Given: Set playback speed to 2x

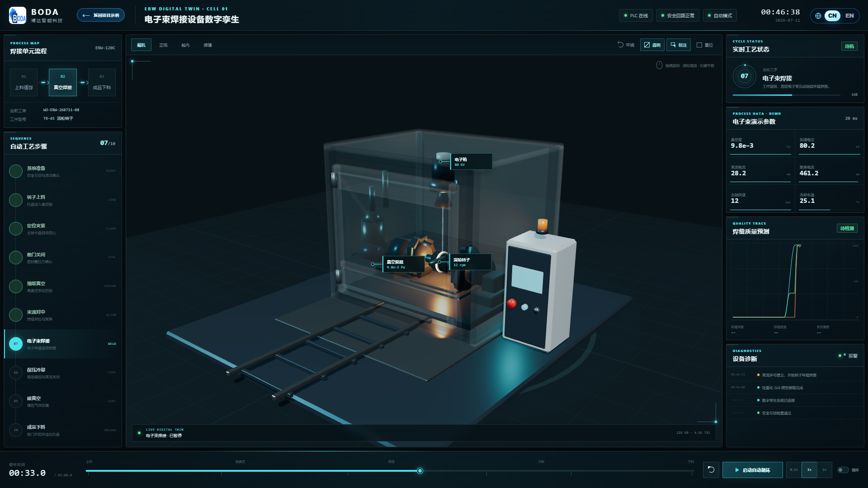Looking at the screenshot, I should 825,470.
